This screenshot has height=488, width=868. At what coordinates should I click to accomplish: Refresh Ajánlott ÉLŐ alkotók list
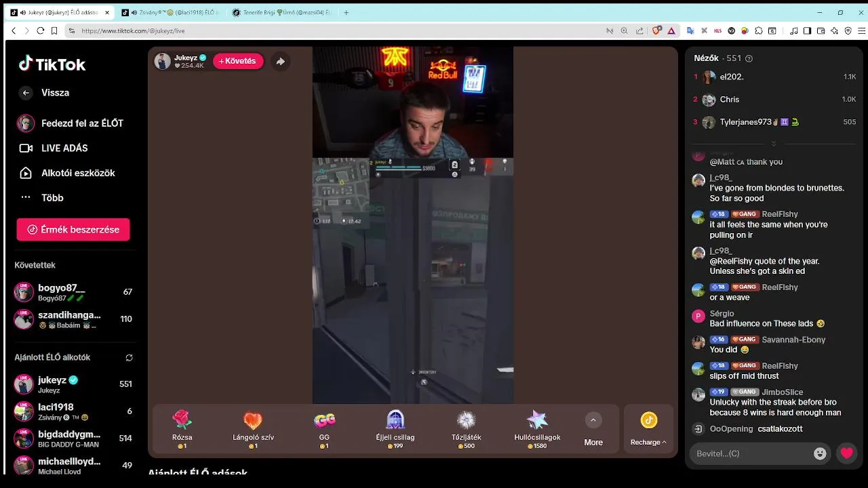point(129,357)
